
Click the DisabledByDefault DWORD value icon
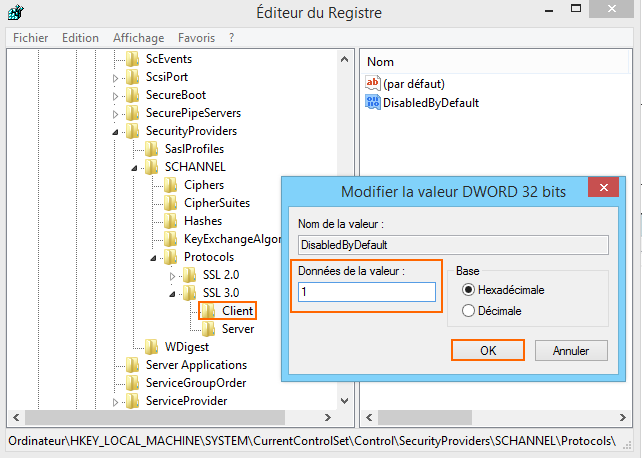tap(373, 102)
